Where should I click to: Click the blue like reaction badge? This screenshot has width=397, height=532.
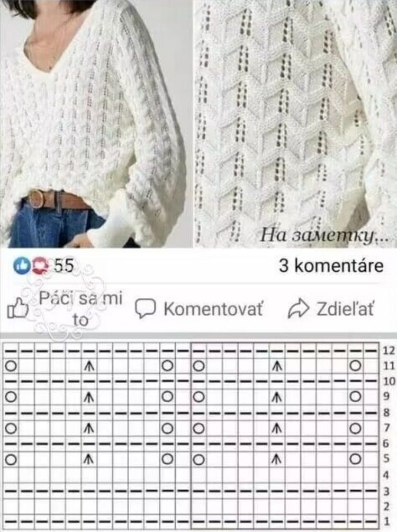(x=21, y=265)
